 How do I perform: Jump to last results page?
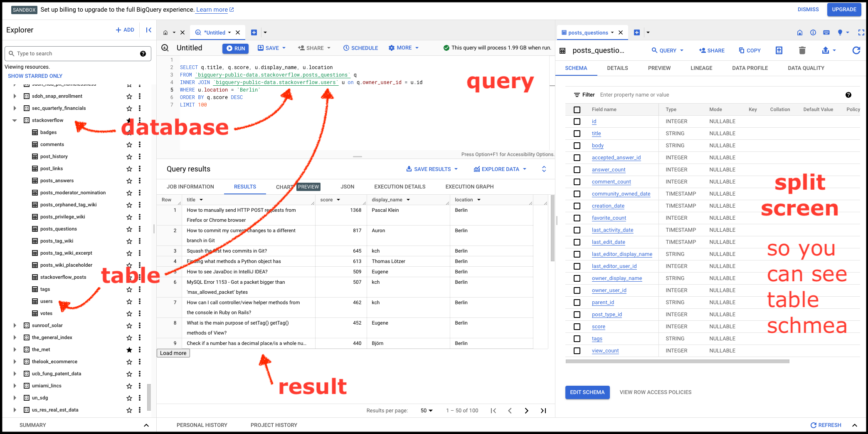pos(543,411)
